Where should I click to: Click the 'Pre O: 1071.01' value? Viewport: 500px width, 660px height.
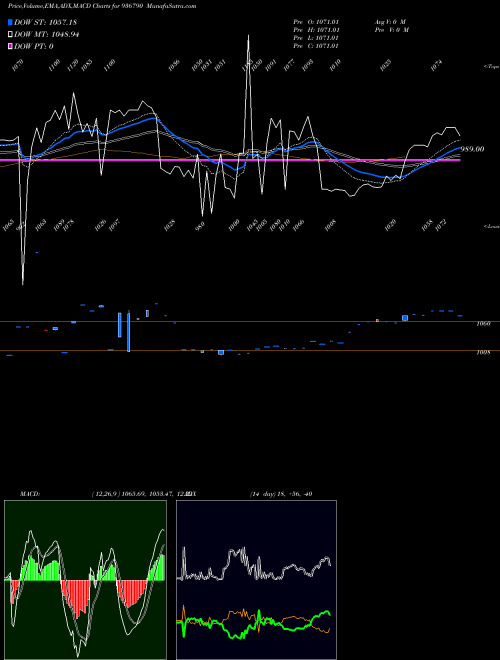(x=316, y=21)
